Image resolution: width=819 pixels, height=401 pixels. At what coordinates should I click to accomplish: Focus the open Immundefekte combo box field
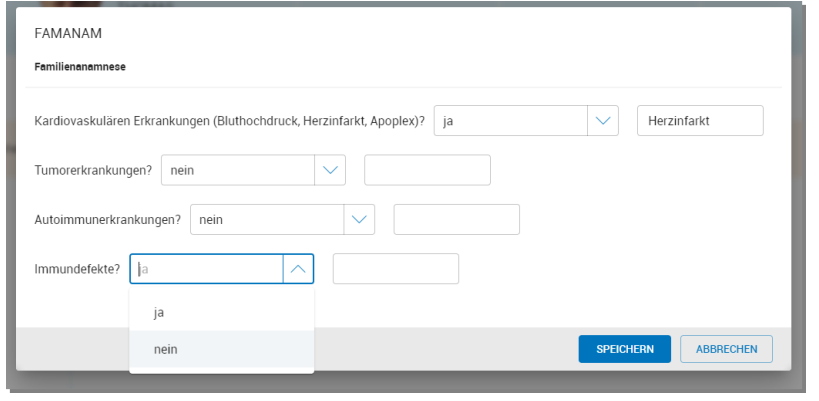pos(207,269)
